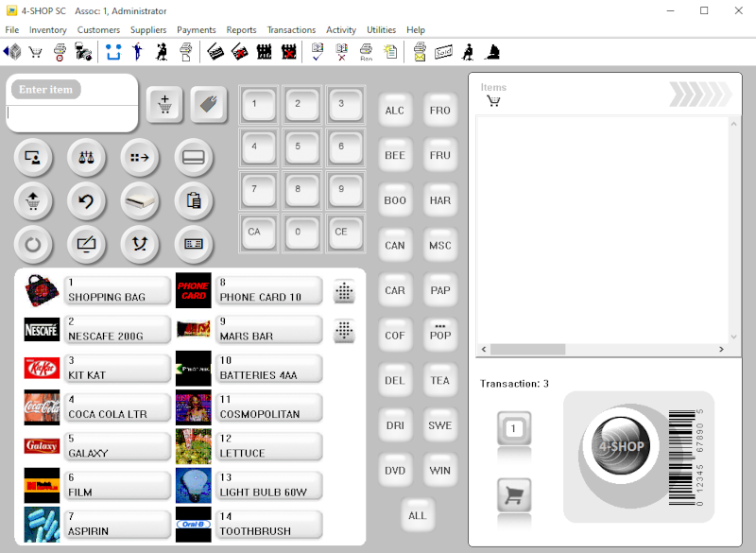
Task: Click the Sold tag toolbar icon
Action: tap(443, 52)
